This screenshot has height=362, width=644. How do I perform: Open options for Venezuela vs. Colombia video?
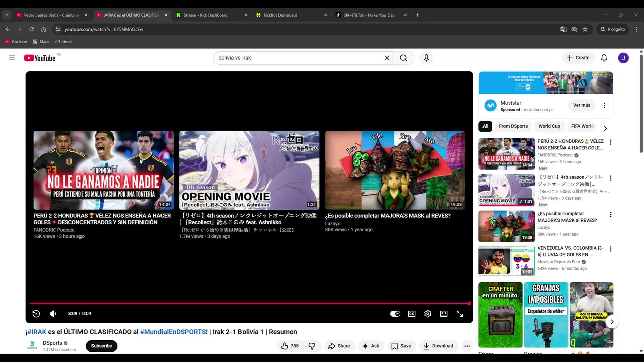tap(611, 249)
